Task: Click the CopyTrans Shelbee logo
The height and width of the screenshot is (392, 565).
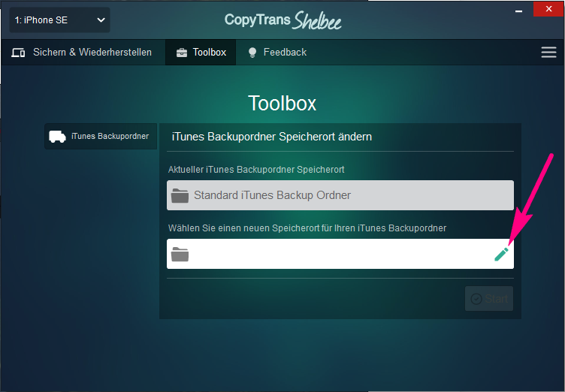Action: tap(282, 20)
